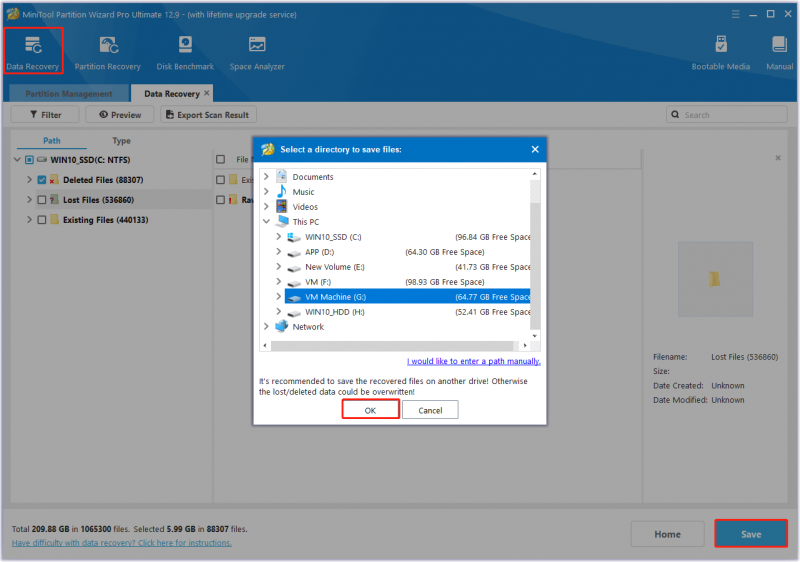Open the Data Recovery tool

33,52
